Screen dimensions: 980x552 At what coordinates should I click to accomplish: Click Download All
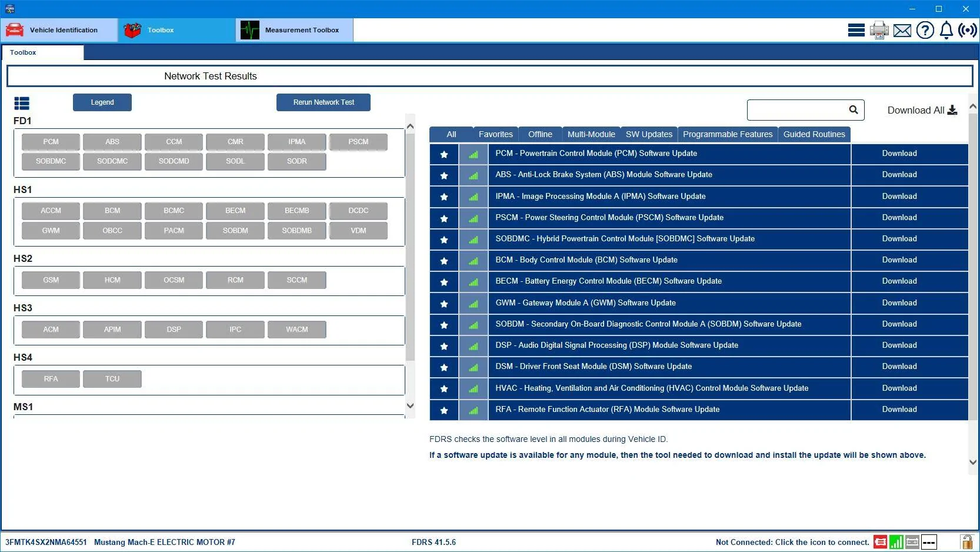tap(922, 110)
